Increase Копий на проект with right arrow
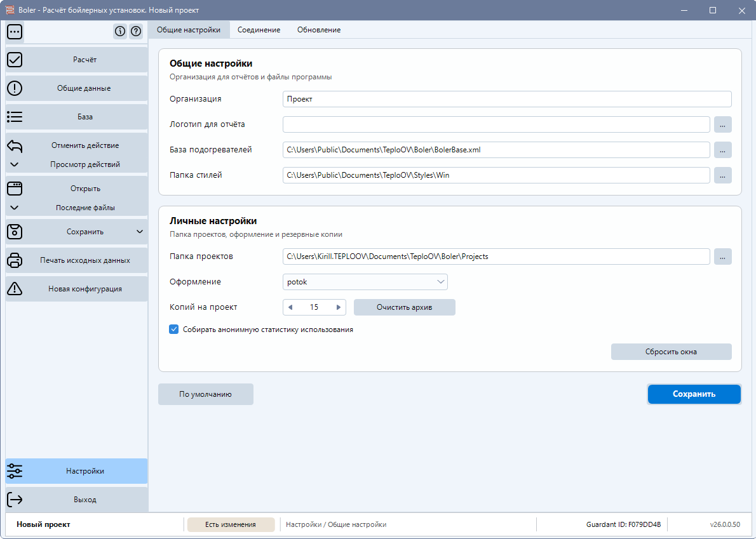This screenshot has width=756, height=539. [339, 307]
